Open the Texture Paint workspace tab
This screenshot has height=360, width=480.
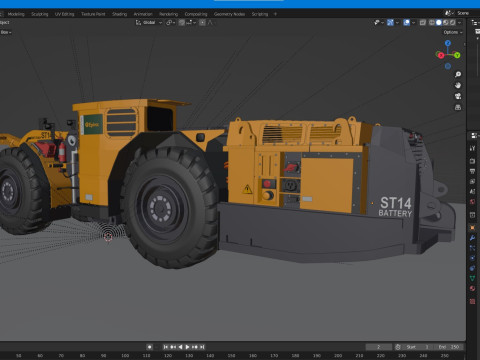click(93, 14)
